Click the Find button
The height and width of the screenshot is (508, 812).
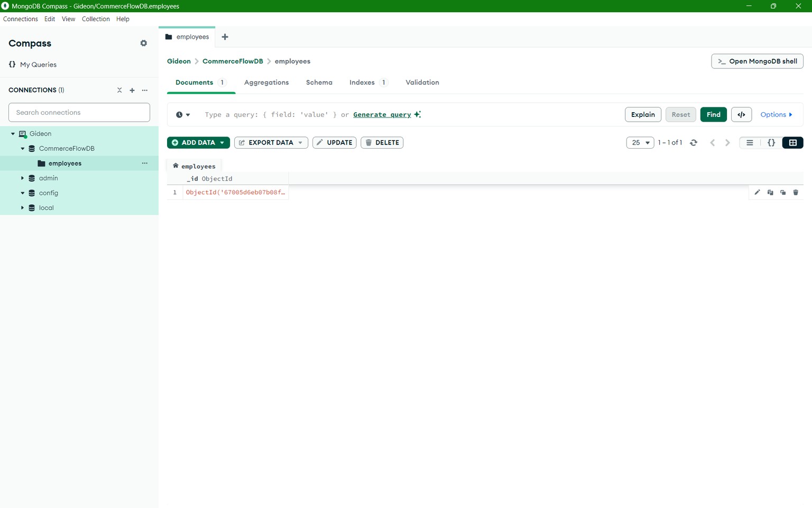pyautogui.click(x=713, y=115)
